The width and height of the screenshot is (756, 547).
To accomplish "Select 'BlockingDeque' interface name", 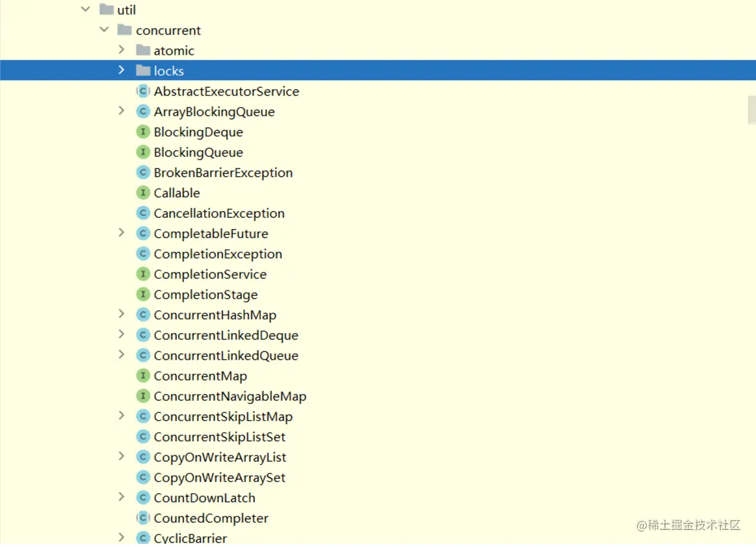I will [x=198, y=132].
